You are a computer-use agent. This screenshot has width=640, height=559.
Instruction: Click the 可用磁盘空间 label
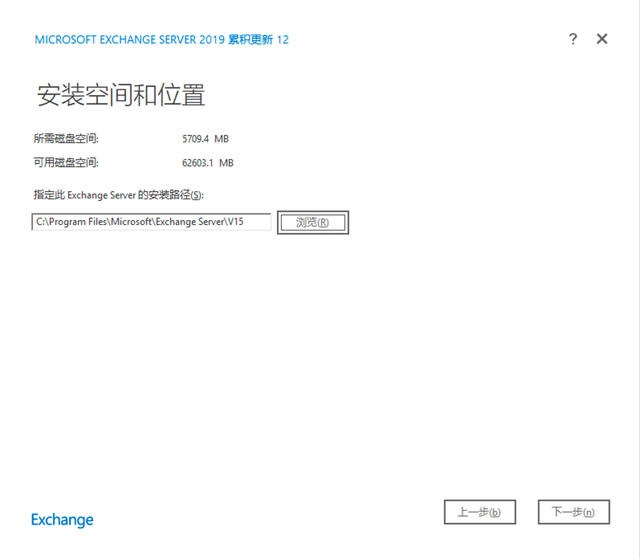click(x=66, y=163)
